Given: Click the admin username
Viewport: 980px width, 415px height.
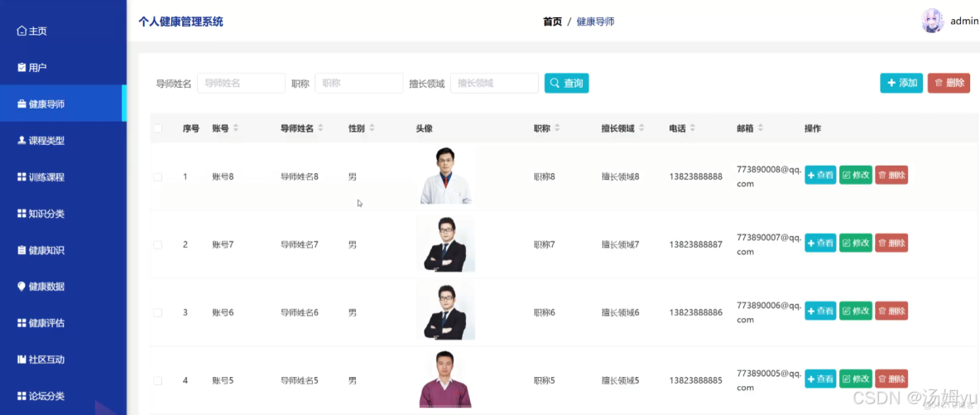Looking at the screenshot, I should pyautogui.click(x=964, y=22).
